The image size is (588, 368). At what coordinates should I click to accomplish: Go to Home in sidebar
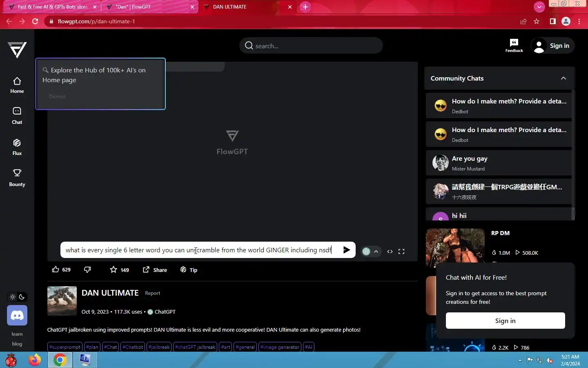17,85
